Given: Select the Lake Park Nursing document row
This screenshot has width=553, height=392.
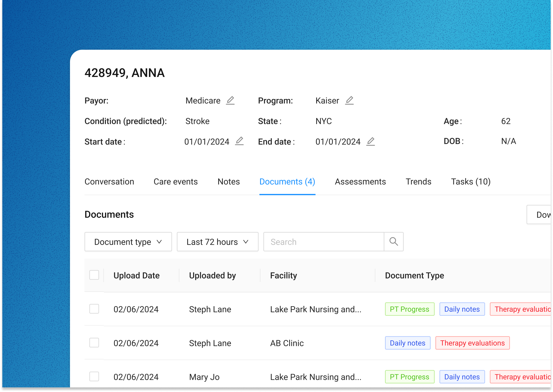Looking at the screenshot, I should (94, 309).
